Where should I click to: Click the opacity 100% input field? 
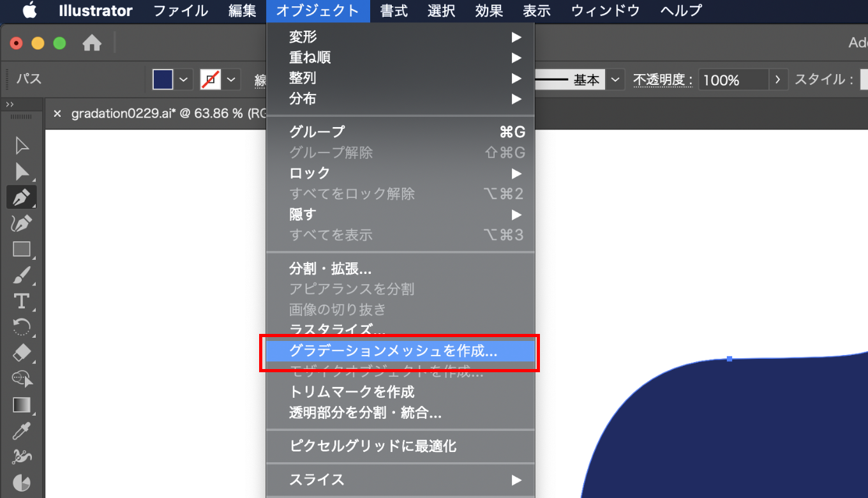click(733, 80)
